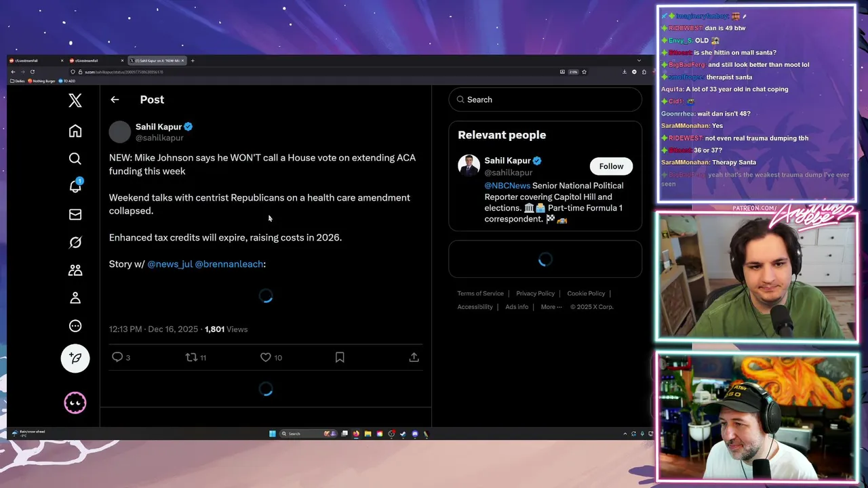Open the 1,801 Views count
Viewport: 868px width, 488px height.
[x=226, y=329]
